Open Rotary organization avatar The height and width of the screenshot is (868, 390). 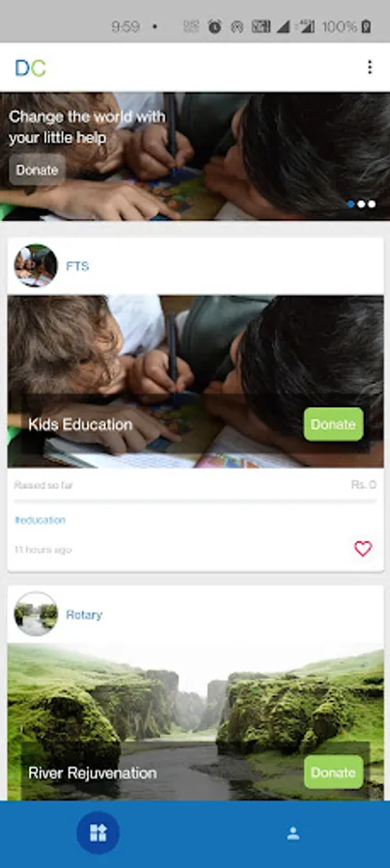(x=36, y=614)
